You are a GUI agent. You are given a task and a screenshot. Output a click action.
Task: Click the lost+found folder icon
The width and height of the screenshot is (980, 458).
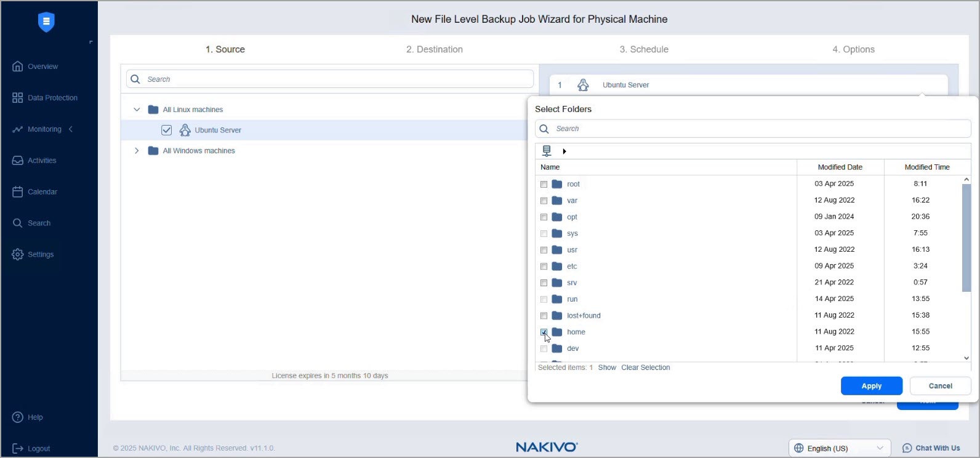(x=557, y=315)
